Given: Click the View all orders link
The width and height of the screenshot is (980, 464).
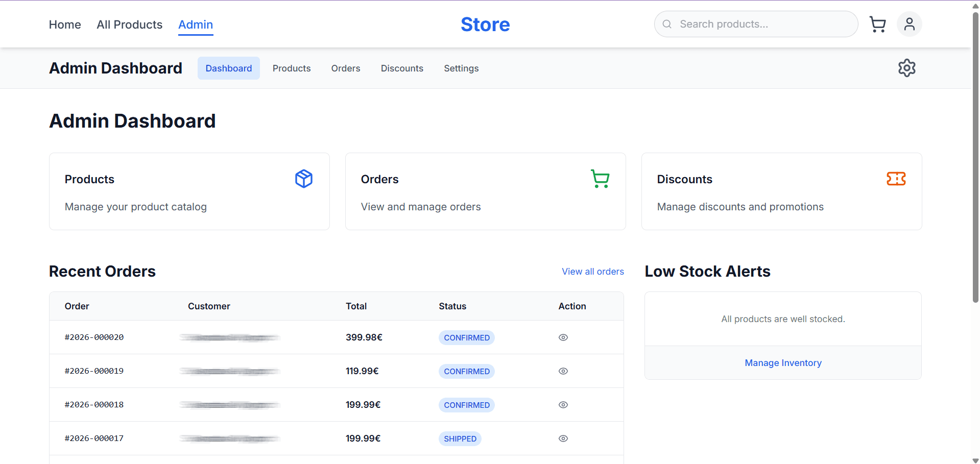Looking at the screenshot, I should (592, 271).
